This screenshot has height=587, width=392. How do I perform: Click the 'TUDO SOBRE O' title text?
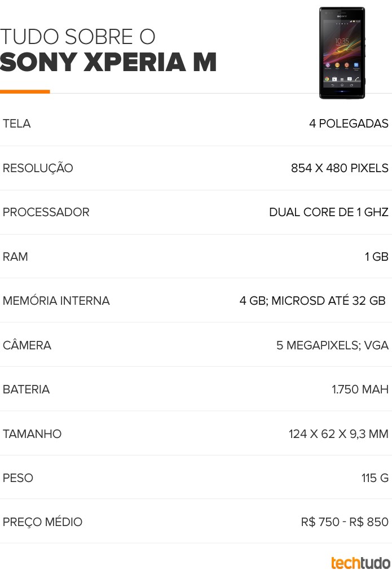coord(77,37)
